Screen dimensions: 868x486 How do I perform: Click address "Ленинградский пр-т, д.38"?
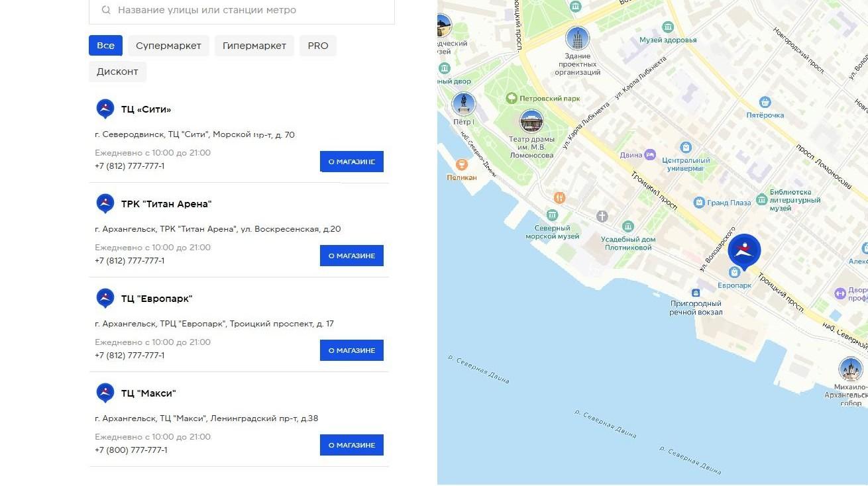(264, 418)
